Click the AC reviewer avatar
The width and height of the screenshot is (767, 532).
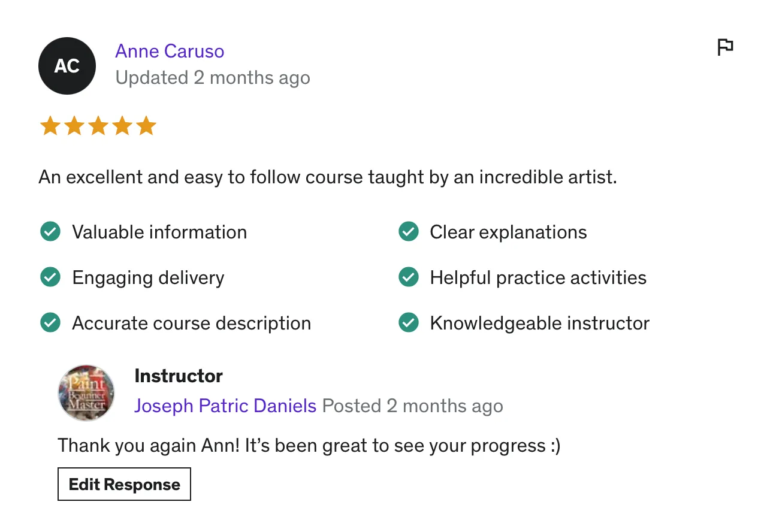coord(67,66)
